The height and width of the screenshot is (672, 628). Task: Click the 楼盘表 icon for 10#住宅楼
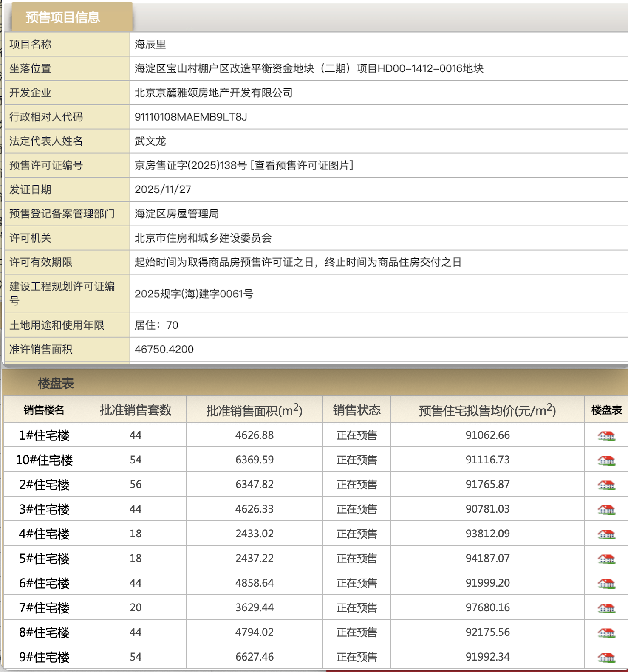pos(606,460)
